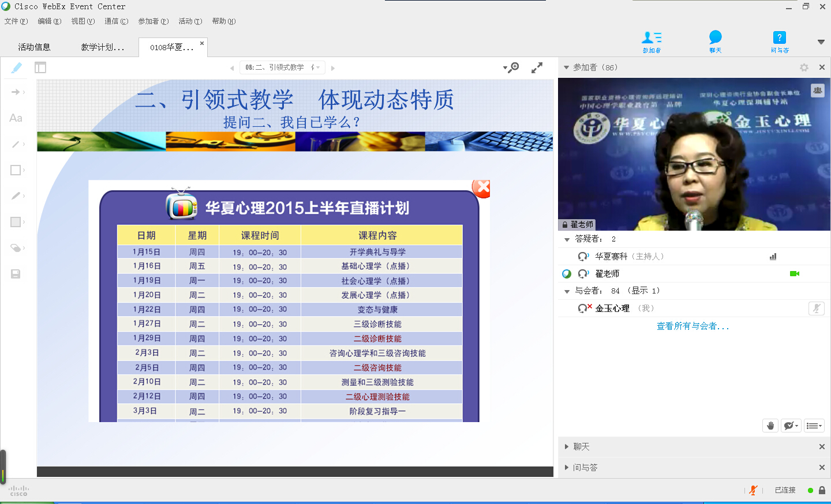Image resolution: width=831 pixels, height=504 pixels.
Task: Toggle microphone mute in status bar
Action: (x=753, y=490)
